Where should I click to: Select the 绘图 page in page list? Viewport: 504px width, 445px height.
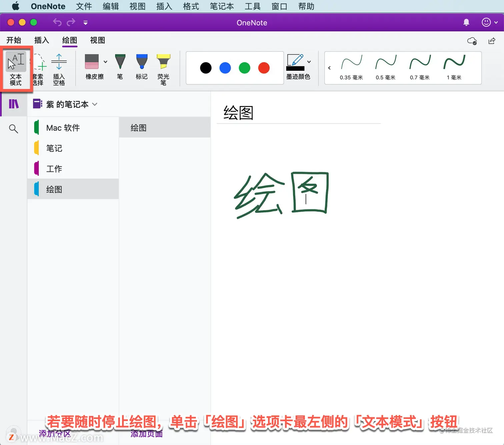(165, 127)
